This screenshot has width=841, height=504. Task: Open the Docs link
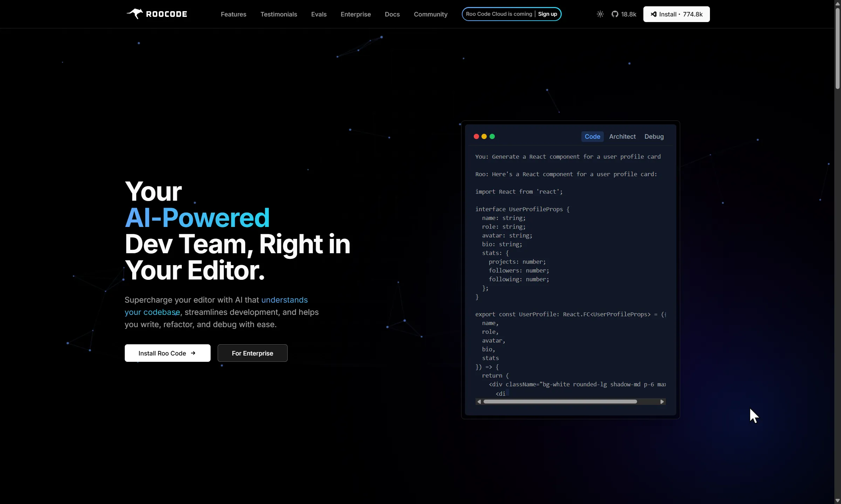[392, 14]
